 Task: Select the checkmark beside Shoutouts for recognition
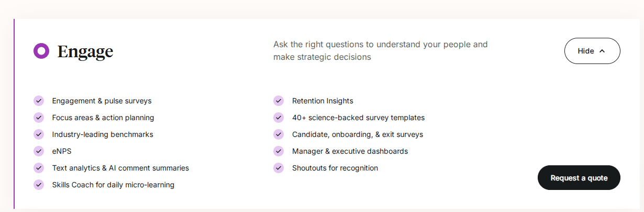click(x=279, y=168)
